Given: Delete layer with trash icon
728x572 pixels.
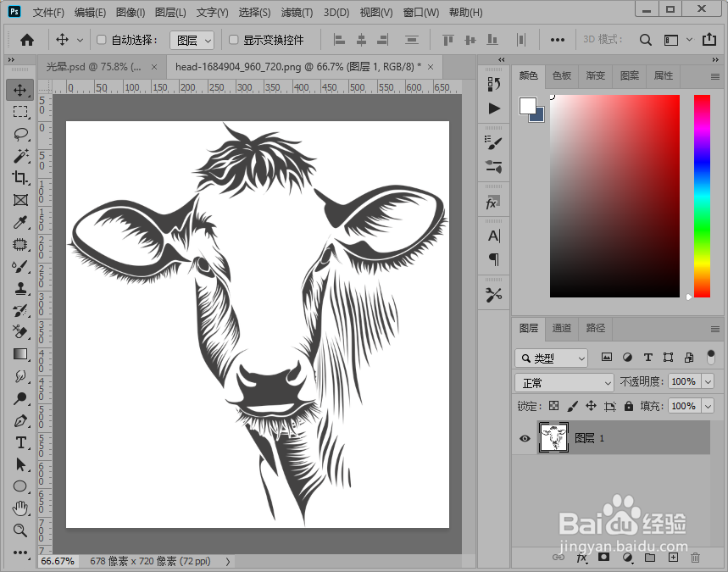Looking at the screenshot, I should 695,557.
